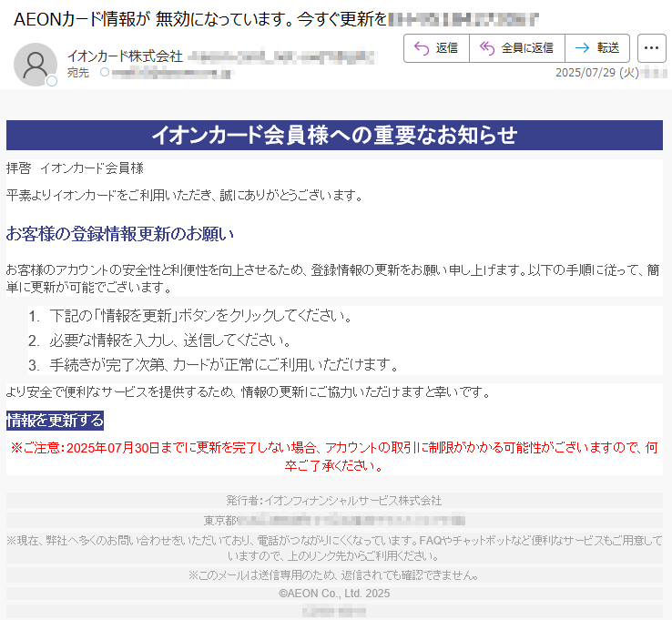Click the 転送 forward button

pyautogui.click(x=597, y=48)
